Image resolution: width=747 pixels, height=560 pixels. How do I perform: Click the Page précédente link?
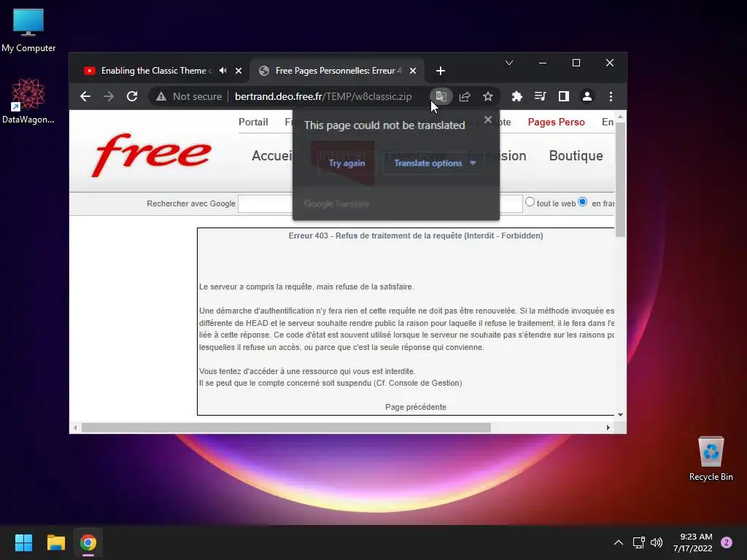[415, 407]
